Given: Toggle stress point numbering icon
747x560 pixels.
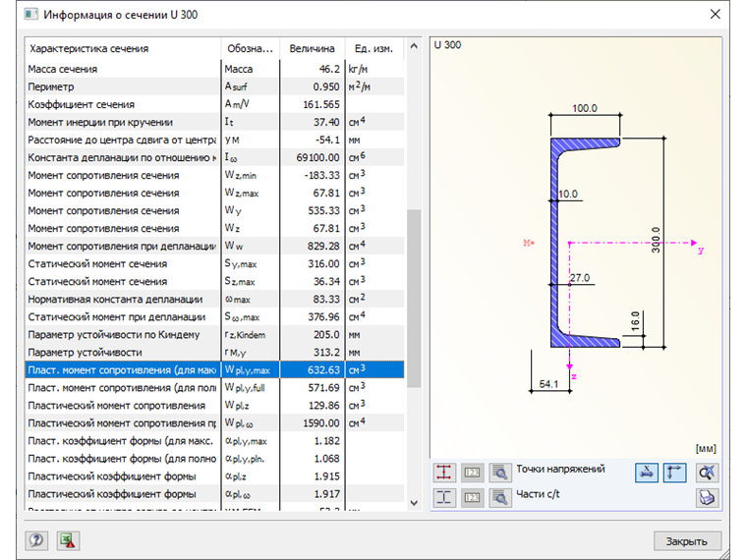Looking at the screenshot, I should coord(472,473).
